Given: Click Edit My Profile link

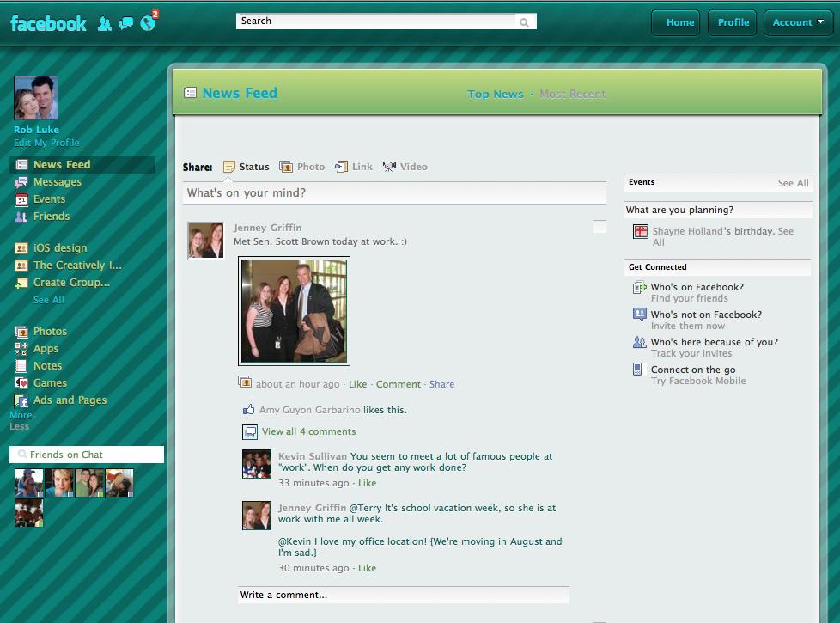Looking at the screenshot, I should click(x=46, y=143).
